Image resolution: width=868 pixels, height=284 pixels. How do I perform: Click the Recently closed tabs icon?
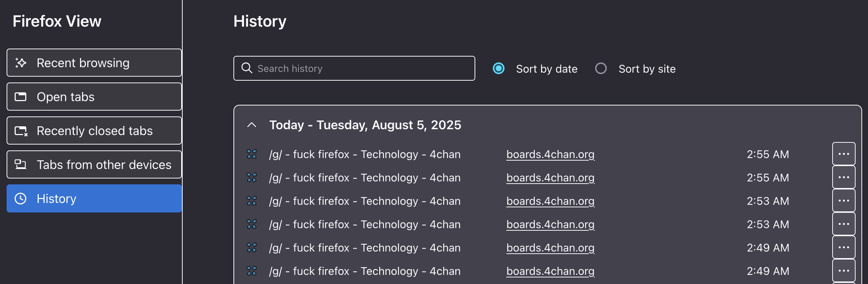(21, 131)
